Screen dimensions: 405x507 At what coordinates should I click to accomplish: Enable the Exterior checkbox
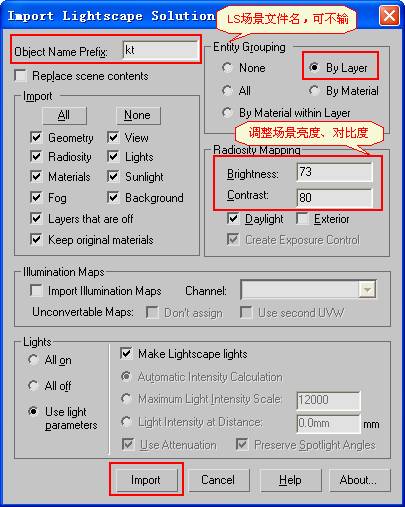(303, 219)
